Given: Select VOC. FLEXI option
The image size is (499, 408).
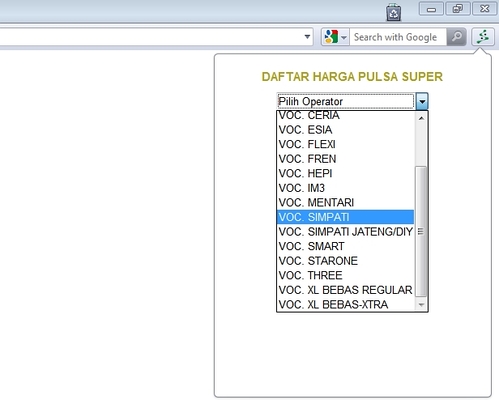Looking at the screenshot, I should click(x=345, y=144).
